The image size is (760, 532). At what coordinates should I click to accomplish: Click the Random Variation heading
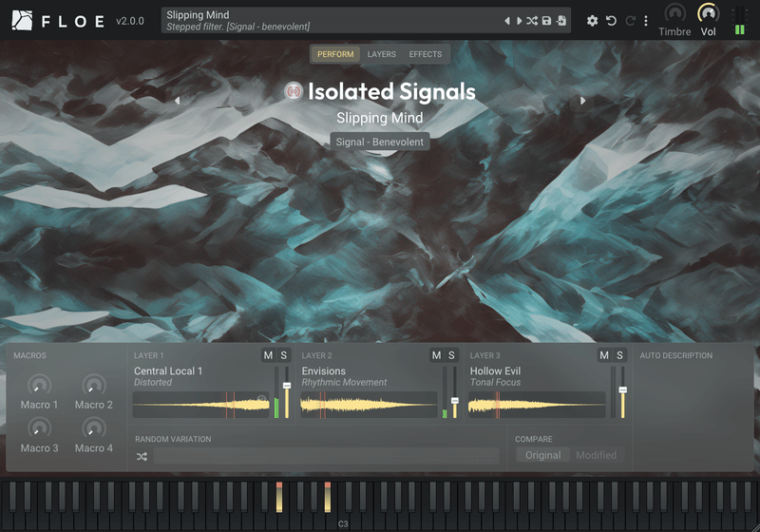tap(173, 439)
